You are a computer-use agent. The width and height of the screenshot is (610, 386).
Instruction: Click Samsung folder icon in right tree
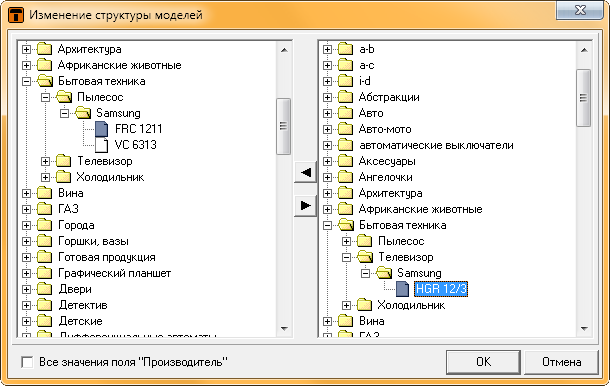(x=384, y=273)
